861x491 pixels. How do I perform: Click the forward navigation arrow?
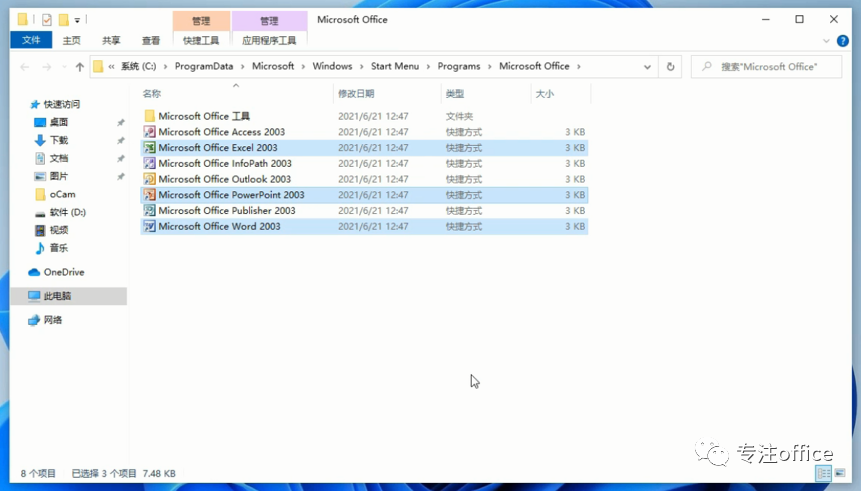pyautogui.click(x=47, y=67)
